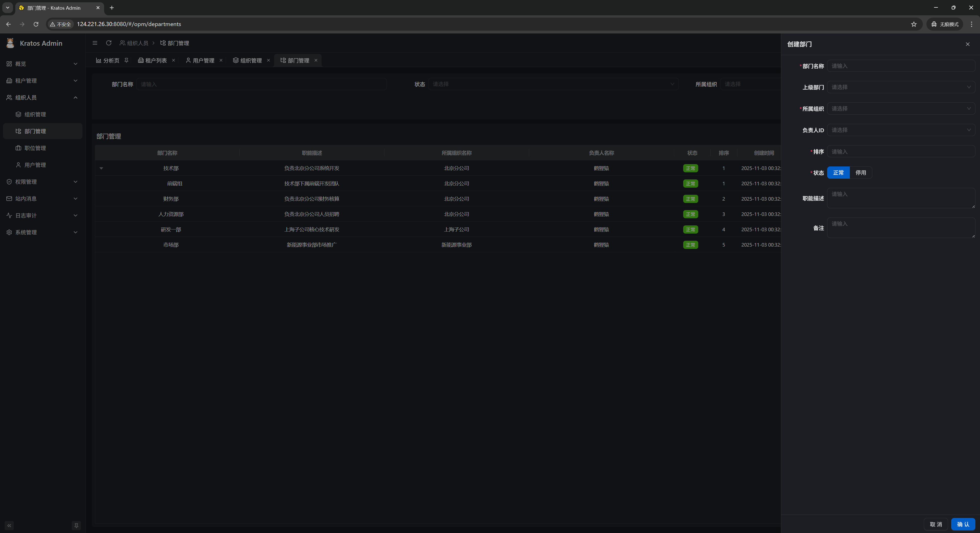Expand the 权限管理 sidebar menu
The width and height of the screenshot is (980, 533).
(x=42, y=182)
